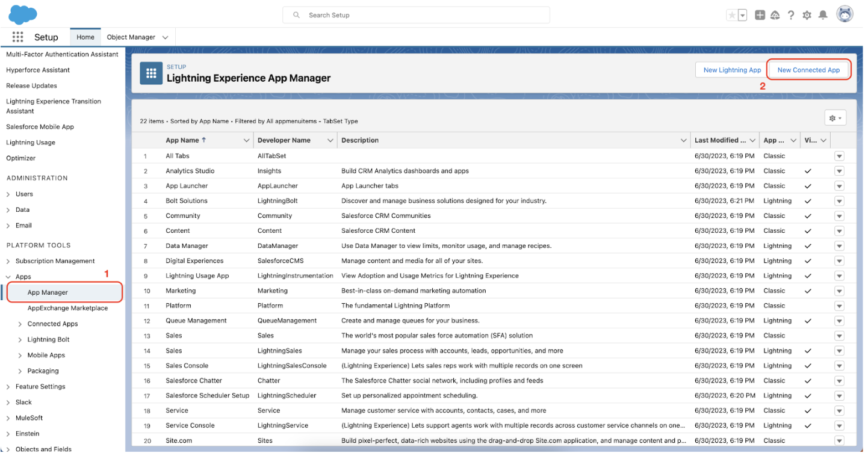Screen dimensions: 868x456
Task: Open the favorites list dropdown arrow
Action: [743, 15]
